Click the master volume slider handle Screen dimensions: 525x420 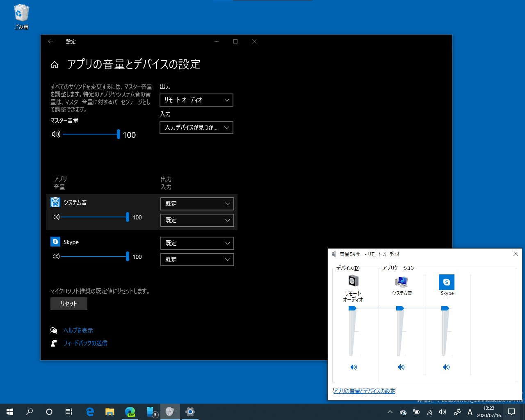(x=118, y=134)
